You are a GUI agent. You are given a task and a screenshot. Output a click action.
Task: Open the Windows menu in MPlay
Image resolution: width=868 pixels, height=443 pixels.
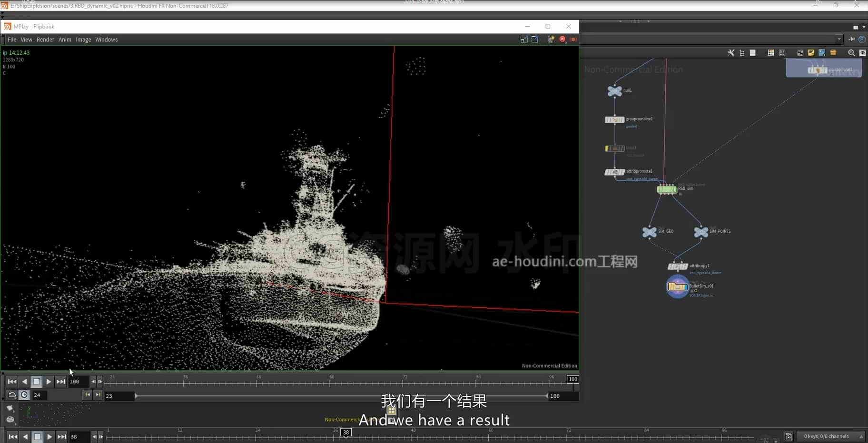(x=106, y=39)
